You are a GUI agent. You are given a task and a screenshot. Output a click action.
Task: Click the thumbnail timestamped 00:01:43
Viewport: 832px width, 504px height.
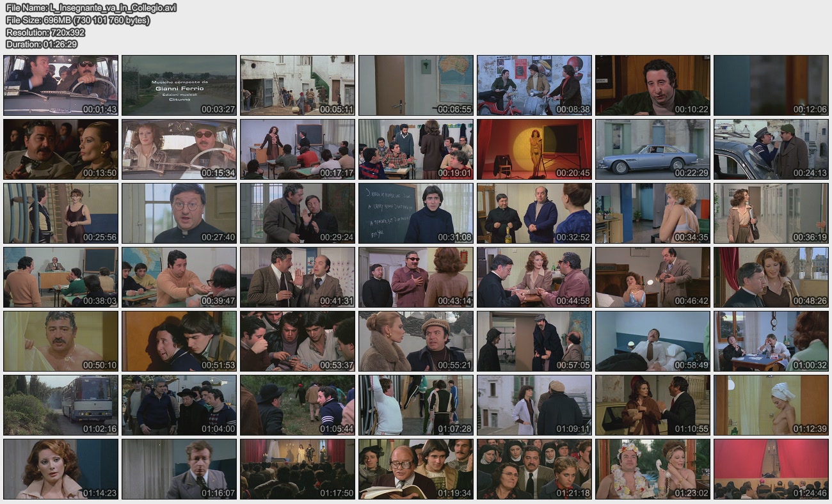[x=61, y=85]
